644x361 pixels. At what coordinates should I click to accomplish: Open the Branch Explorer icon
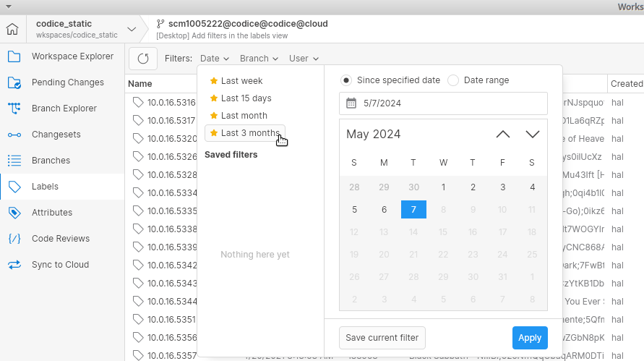pos(14,109)
